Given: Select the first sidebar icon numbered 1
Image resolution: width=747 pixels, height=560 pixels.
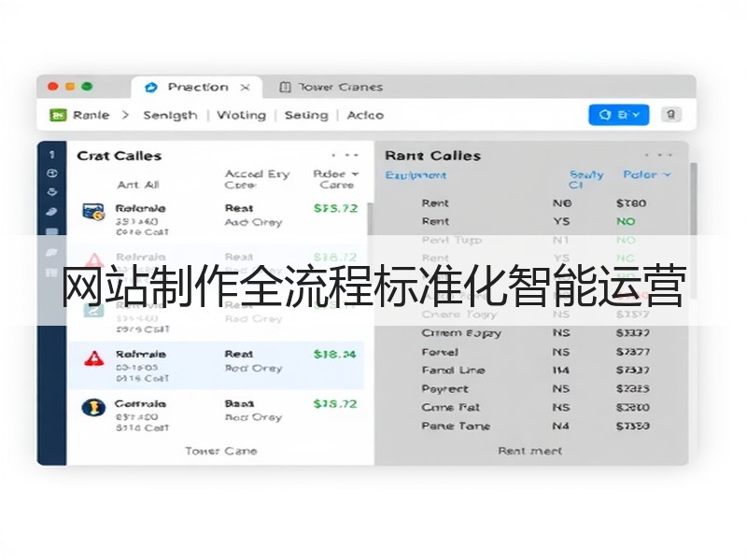Looking at the screenshot, I should [x=52, y=155].
